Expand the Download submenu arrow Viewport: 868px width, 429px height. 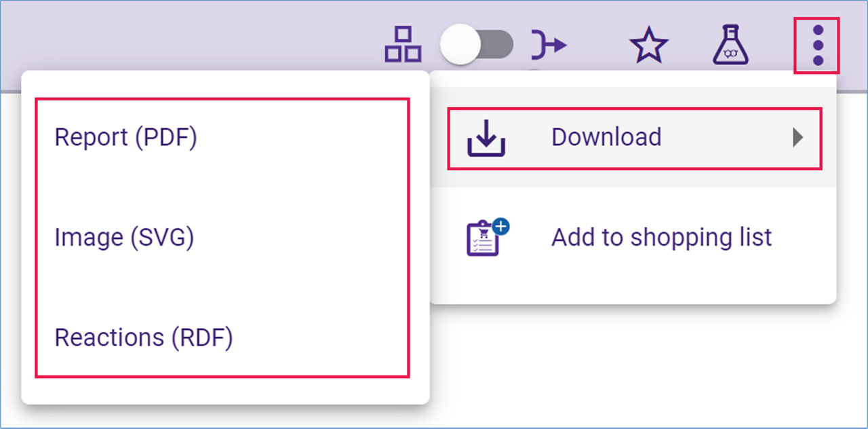(x=798, y=138)
